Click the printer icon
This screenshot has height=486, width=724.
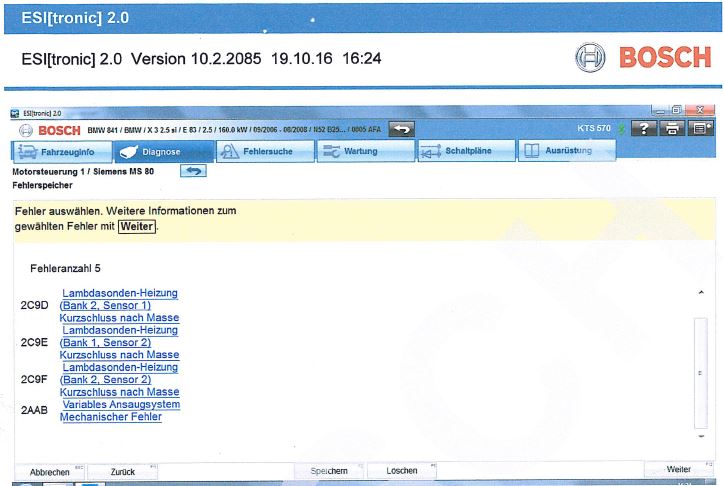672,128
